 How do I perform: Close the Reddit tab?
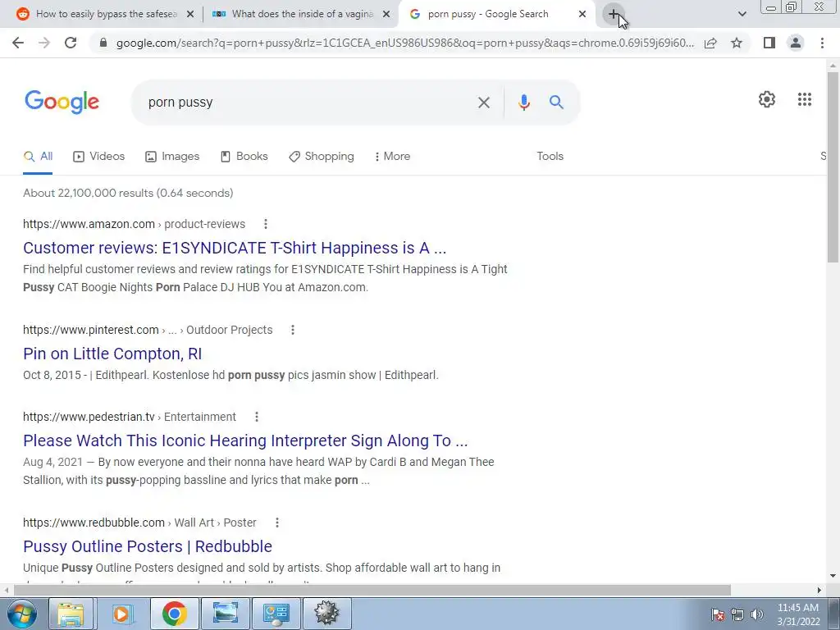tap(190, 15)
